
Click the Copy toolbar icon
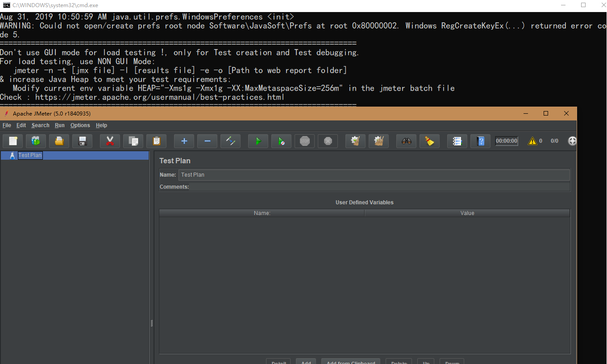tap(133, 141)
